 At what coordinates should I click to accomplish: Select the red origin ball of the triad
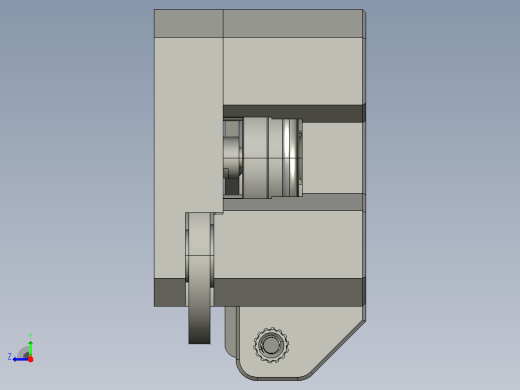(x=31, y=359)
